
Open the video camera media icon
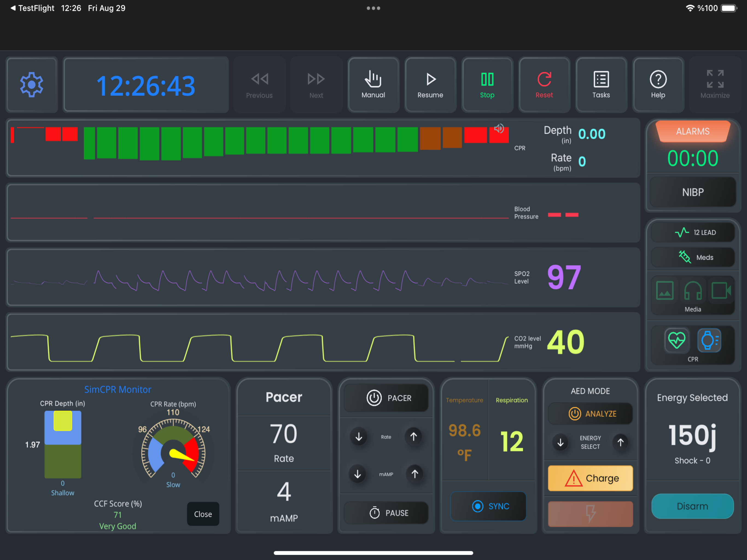721,290
